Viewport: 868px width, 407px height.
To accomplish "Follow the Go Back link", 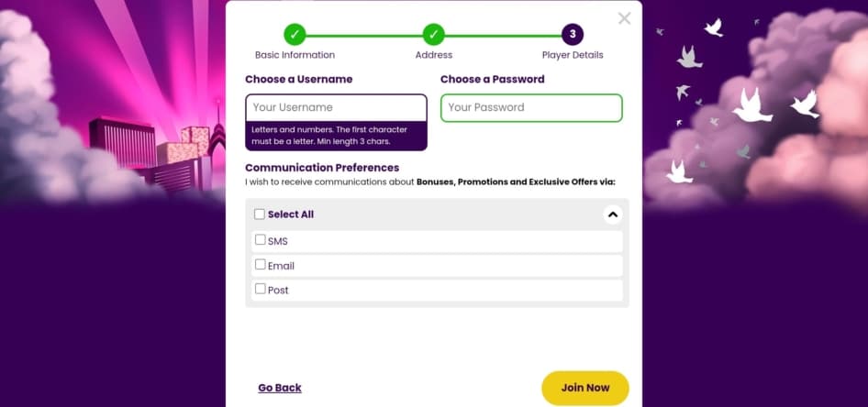I will 280,388.
